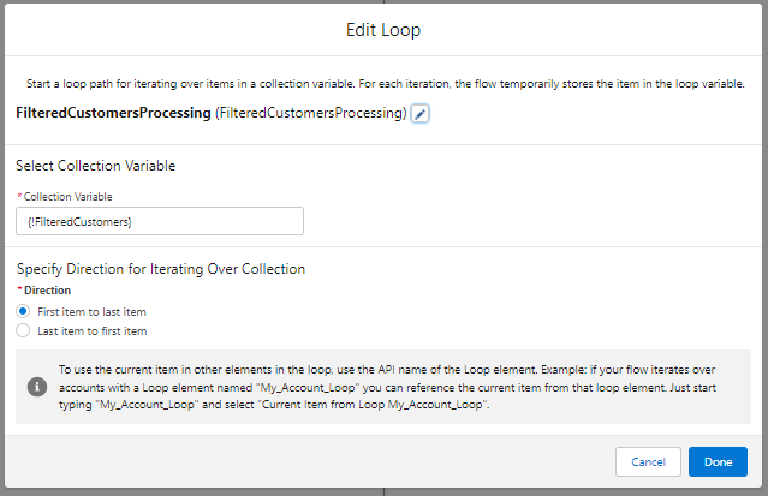Click the 'Start a loop path' description text
This screenshot has width=768, height=496.
pos(380,85)
